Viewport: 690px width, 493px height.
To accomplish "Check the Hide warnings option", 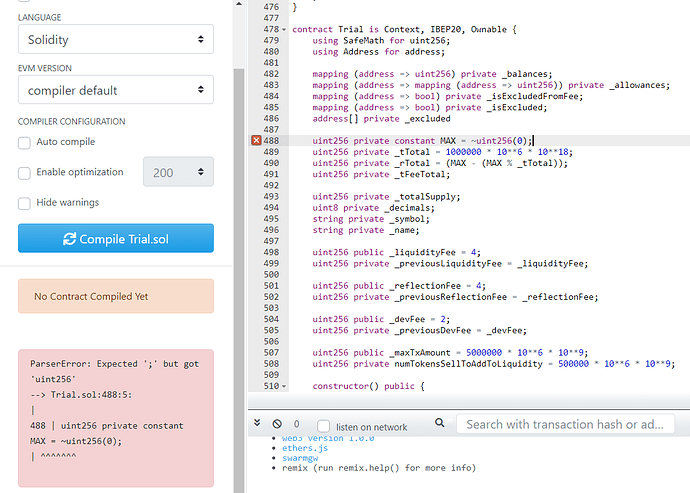I will 24,203.
